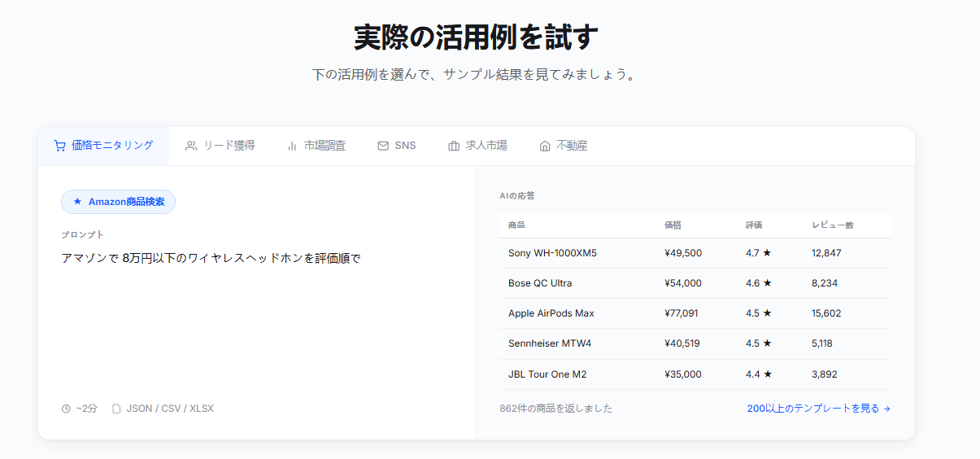Open the 200以上のテンプレートを見る link
Image resolution: width=980 pixels, height=459 pixels.
819,409
